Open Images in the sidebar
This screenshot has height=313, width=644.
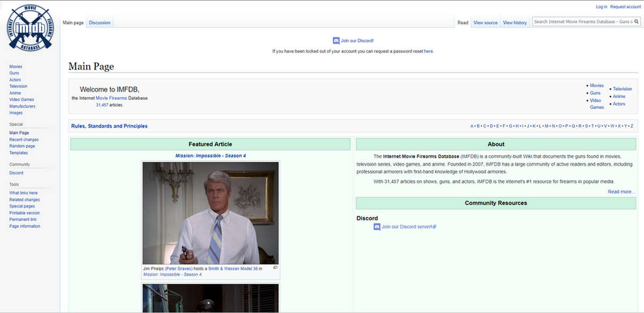click(16, 113)
